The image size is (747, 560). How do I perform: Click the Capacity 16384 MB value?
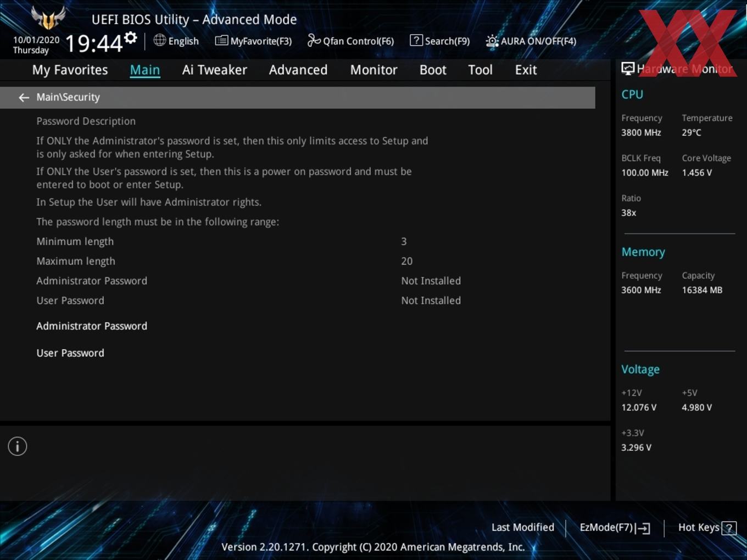pos(702,290)
